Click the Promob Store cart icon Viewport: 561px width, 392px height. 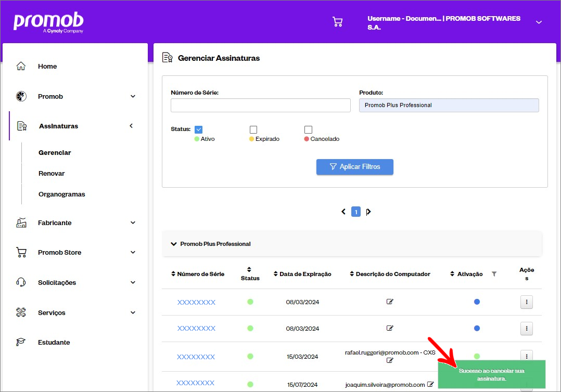pos(21,252)
